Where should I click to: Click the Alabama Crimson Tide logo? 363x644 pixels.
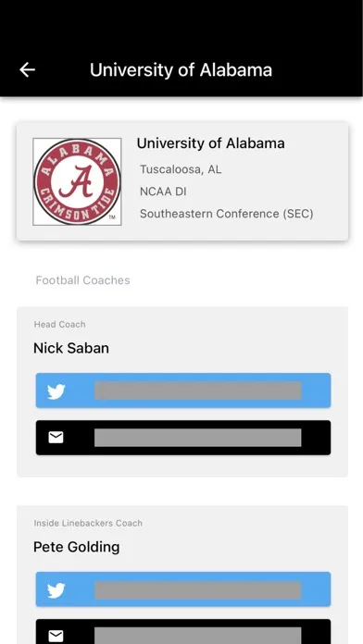coord(77,181)
